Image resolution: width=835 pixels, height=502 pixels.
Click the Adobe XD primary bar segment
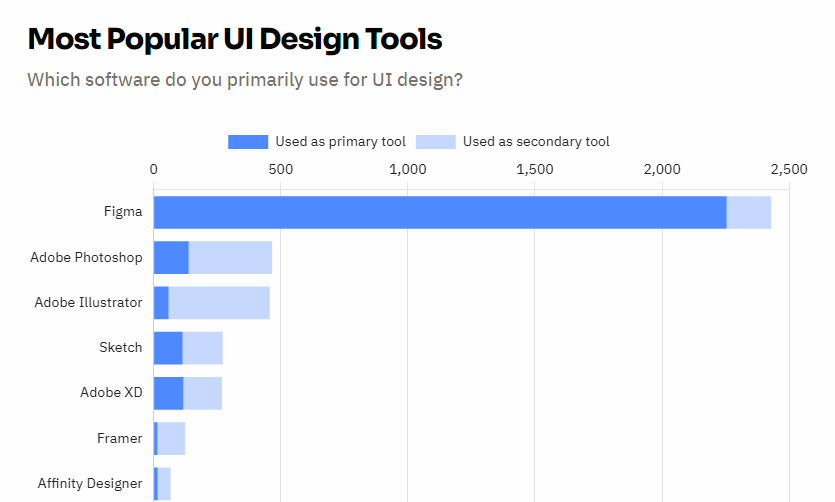tap(169, 393)
